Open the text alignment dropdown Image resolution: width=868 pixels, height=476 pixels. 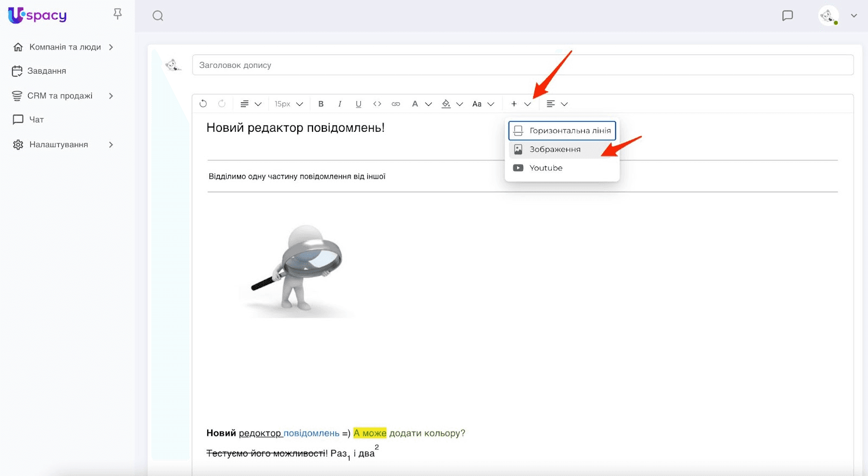[x=557, y=104]
